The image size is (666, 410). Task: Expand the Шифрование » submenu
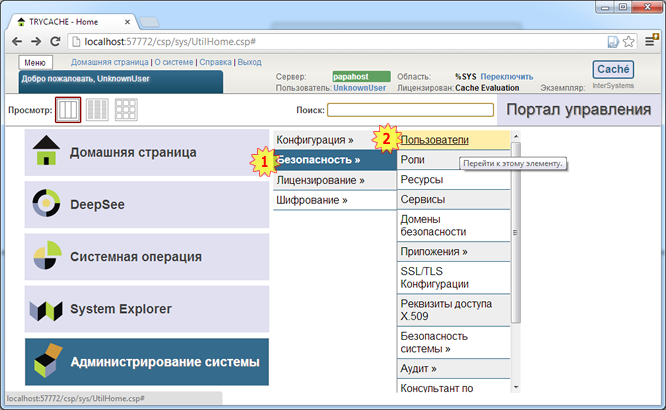tap(335, 200)
